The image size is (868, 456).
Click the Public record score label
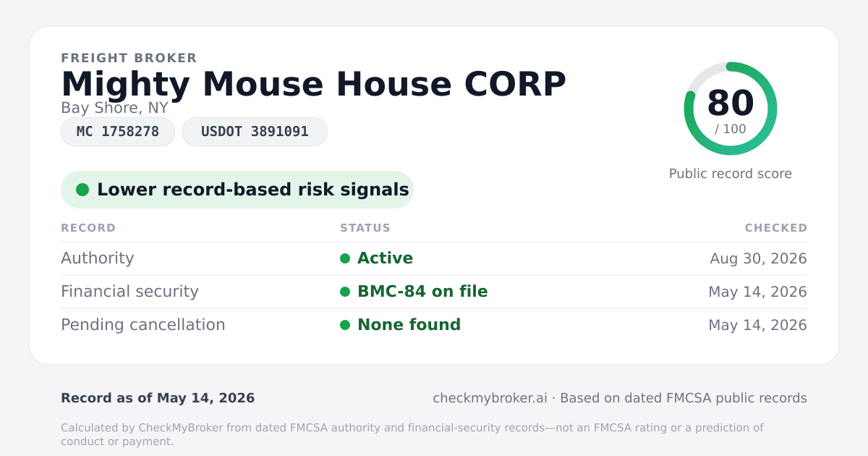731,174
